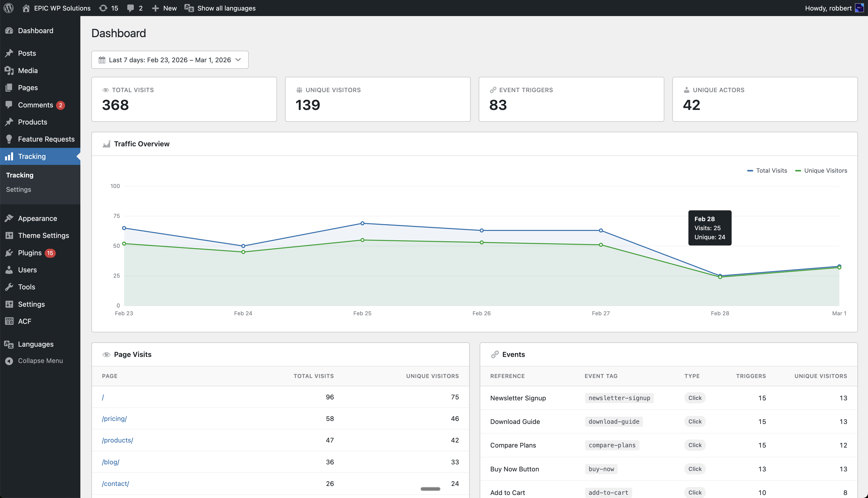Open Tools via the wrench icon
The width and height of the screenshot is (868, 498).
[9, 287]
